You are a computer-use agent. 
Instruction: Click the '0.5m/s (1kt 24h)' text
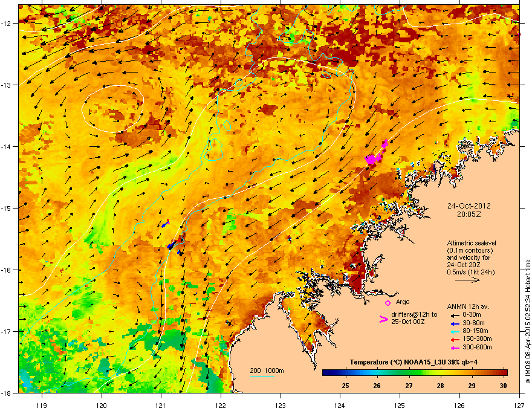470,272
